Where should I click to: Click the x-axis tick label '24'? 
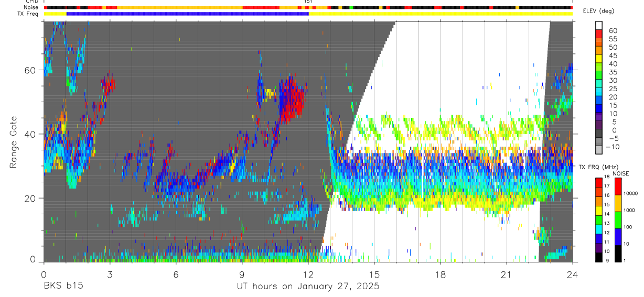573,275
